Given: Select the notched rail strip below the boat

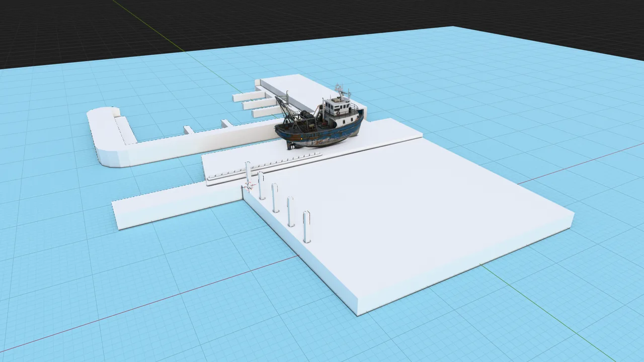Looking at the screenshot, I should tap(265, 165).
